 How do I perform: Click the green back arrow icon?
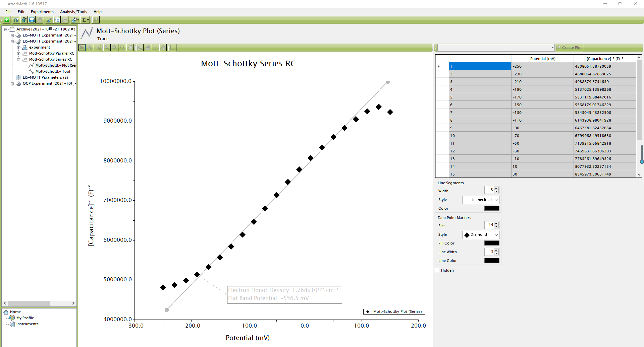[x=7, y=20]
